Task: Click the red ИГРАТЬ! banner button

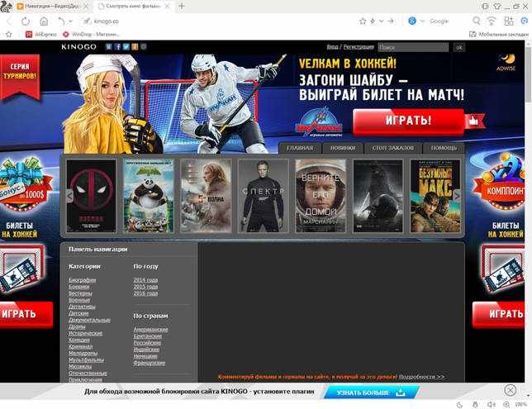Action: (x=408, y=121)
